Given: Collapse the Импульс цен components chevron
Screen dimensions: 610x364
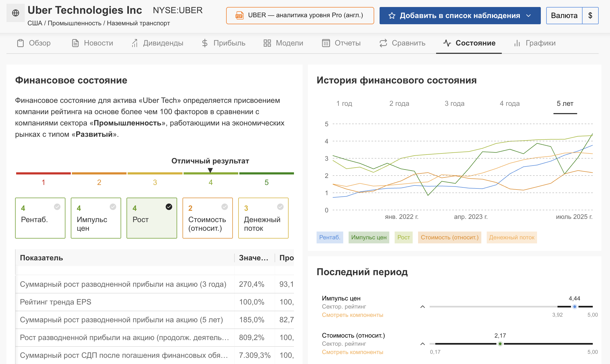Looking at the screenshot, I should coord(423,307).
